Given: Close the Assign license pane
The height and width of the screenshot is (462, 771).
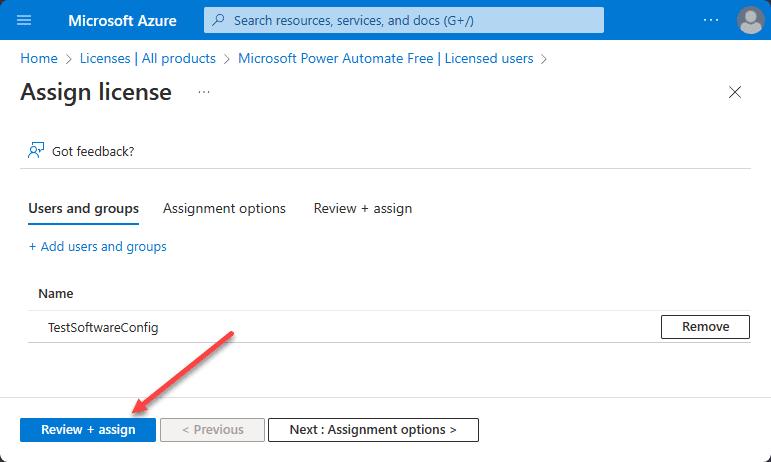Looking at the screenshot, I should click(x=735, y=92).
